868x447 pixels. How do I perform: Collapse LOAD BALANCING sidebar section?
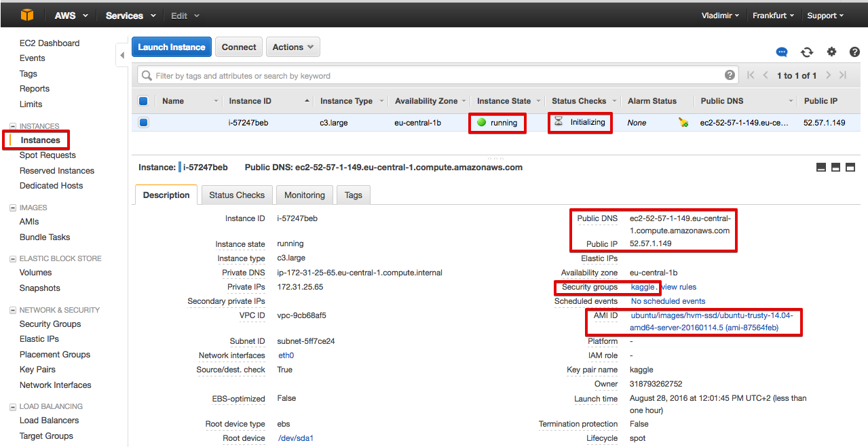click(x=13, y=406)
